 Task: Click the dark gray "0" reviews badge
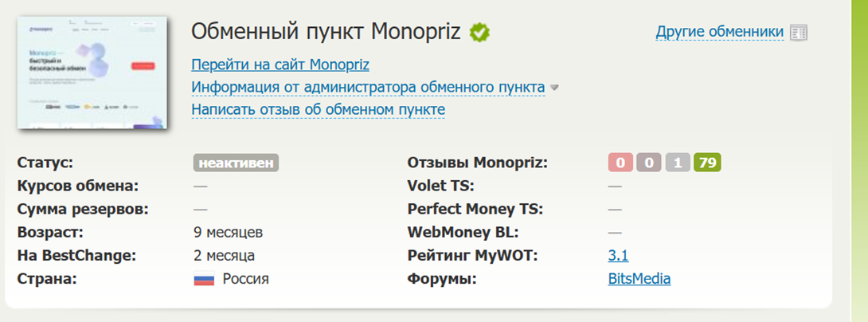(649, 163)
